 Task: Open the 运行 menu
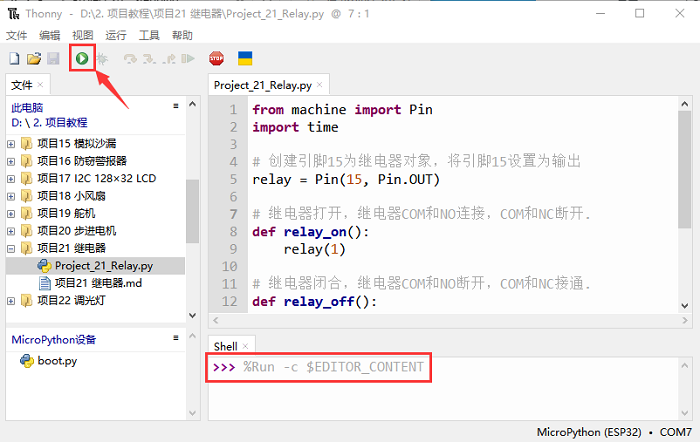(x=116, y=35)
